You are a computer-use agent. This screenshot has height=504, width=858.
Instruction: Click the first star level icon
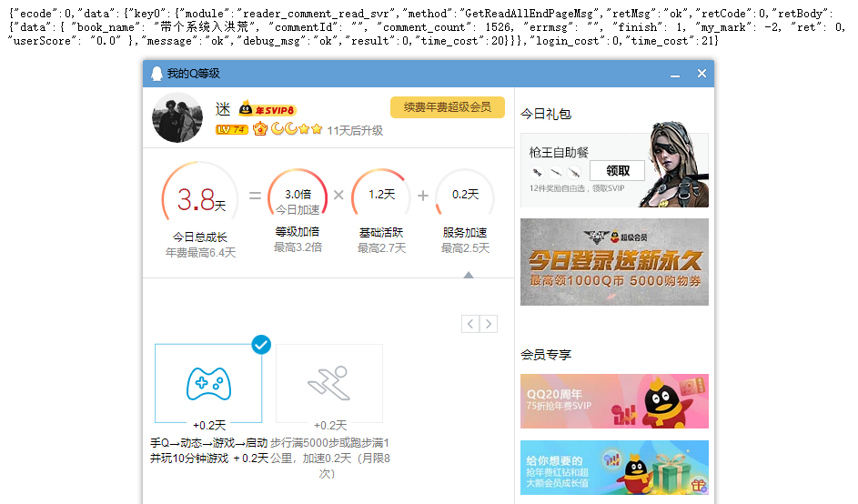(x=304, y=129)
